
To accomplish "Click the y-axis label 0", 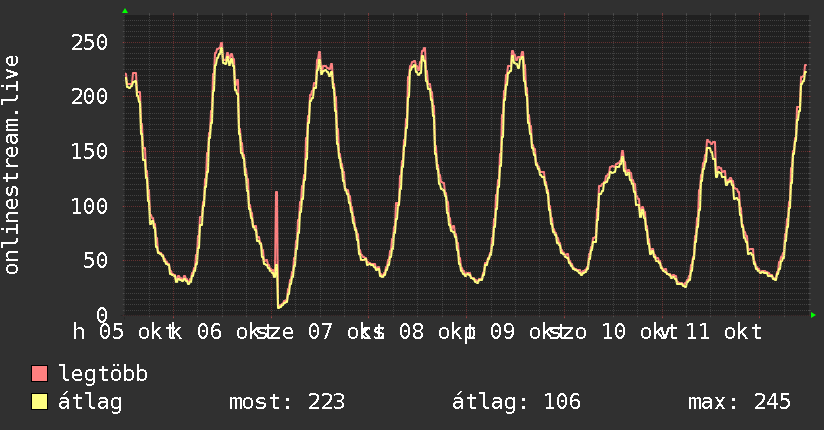I will pyautogui.click(x=102, y=315).
